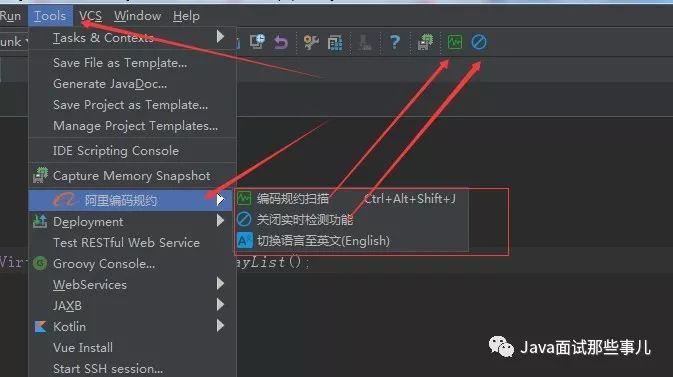This screenshot has width=673, height=377.
Task: Open Project Structure from the toolbar
Action: click(335, 43)
